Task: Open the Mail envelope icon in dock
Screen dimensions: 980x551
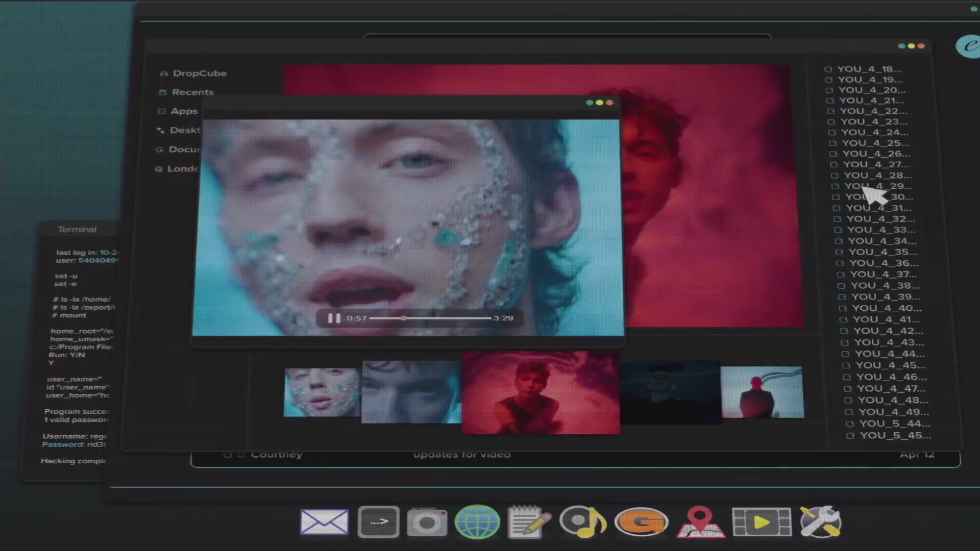Action: point(324,522)
